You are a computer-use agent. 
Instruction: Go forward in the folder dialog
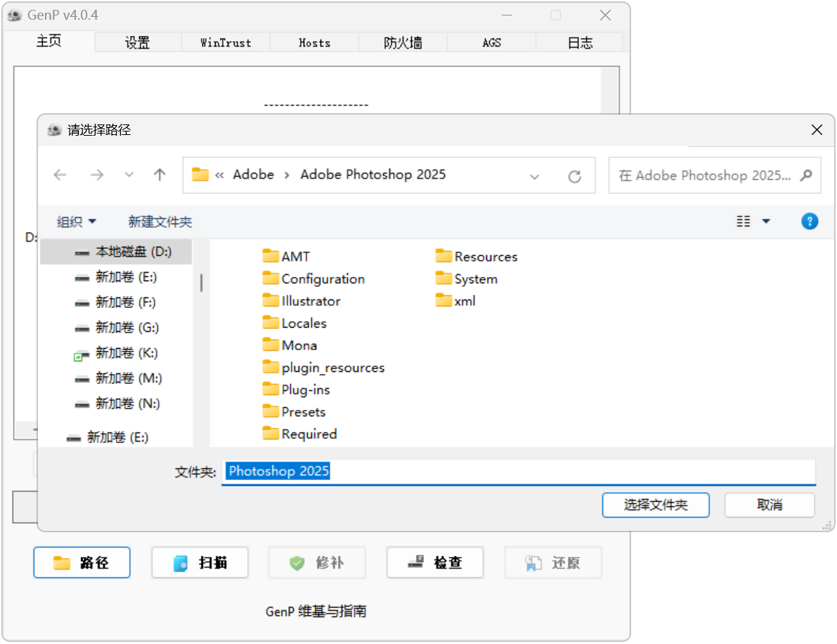[96, 174]
